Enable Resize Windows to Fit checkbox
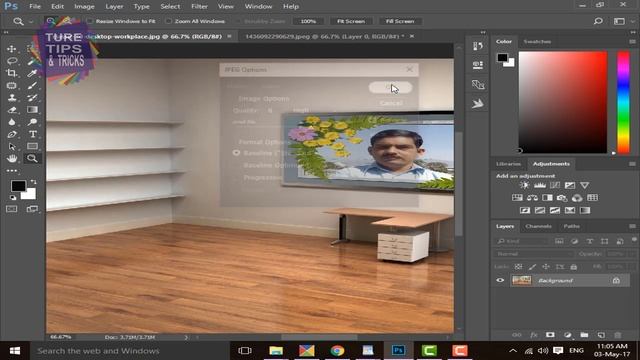The image size is (640, 360). point(89,21)
